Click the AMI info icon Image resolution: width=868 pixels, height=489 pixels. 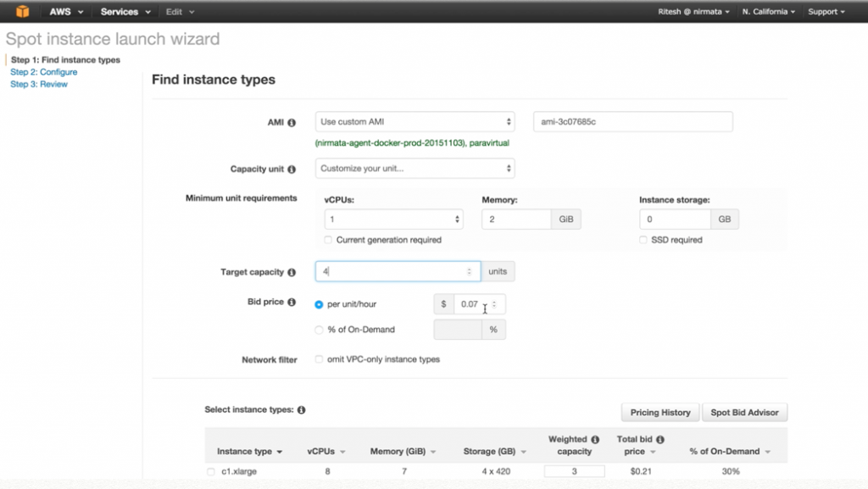[292, 123]
